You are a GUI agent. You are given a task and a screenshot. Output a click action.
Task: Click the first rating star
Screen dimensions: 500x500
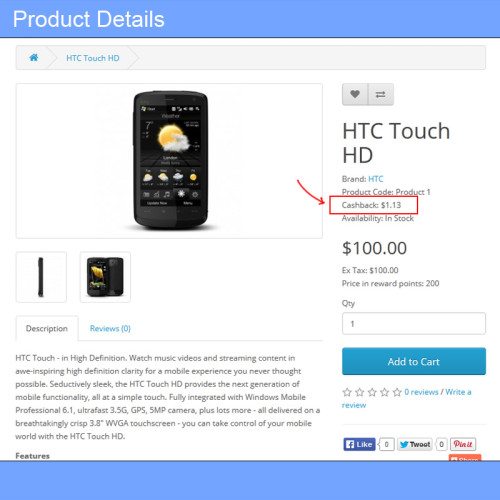(x=347, y=392)
